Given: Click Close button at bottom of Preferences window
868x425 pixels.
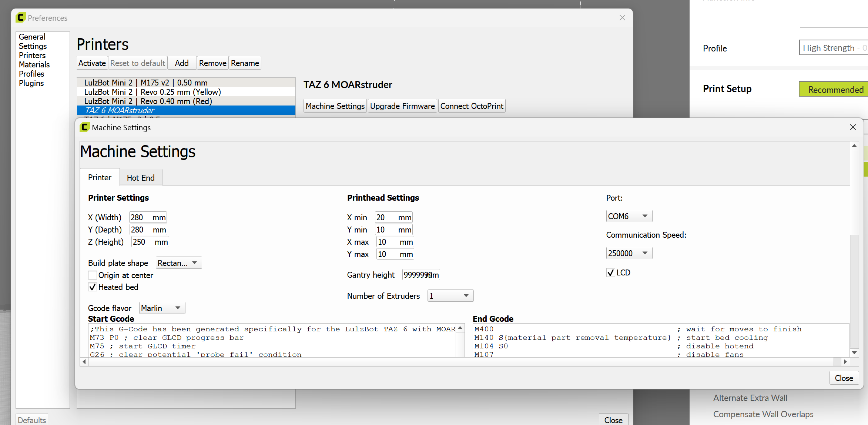Looking at the screenshot, I should coord(613,420).
